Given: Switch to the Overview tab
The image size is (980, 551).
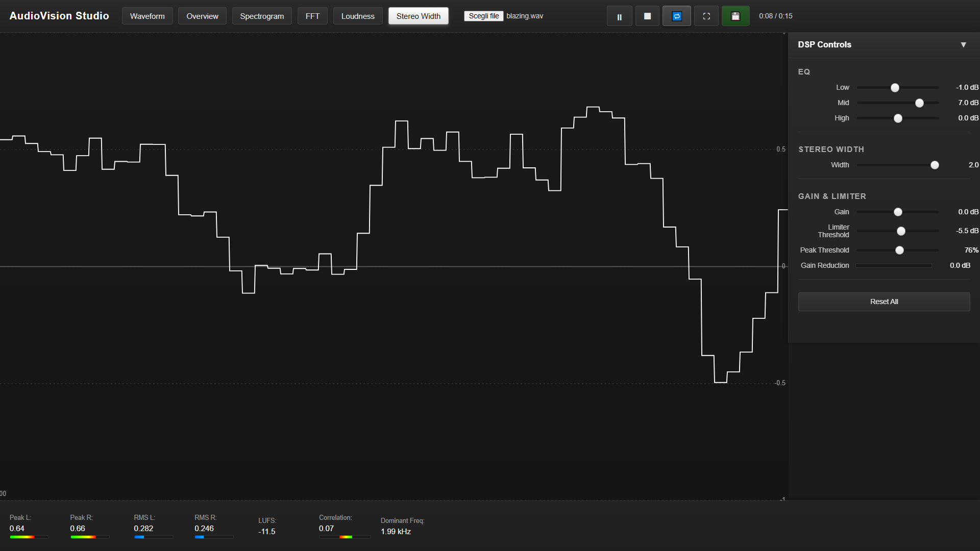Looking at the screenshot, I should (x=202, y=16).
